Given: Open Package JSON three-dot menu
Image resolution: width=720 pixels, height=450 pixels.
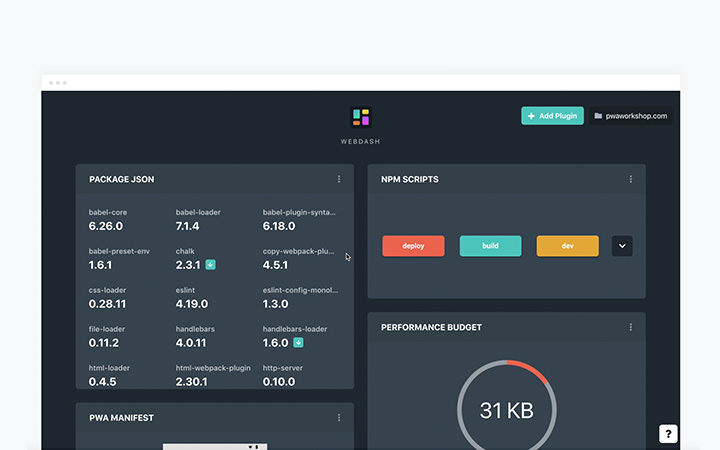Looking at the screenshot, I should pyautogui.click(x=339, y=179).
